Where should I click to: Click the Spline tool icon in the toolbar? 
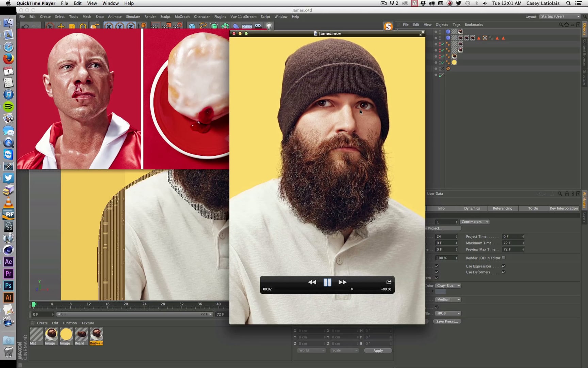coord(203,26)
